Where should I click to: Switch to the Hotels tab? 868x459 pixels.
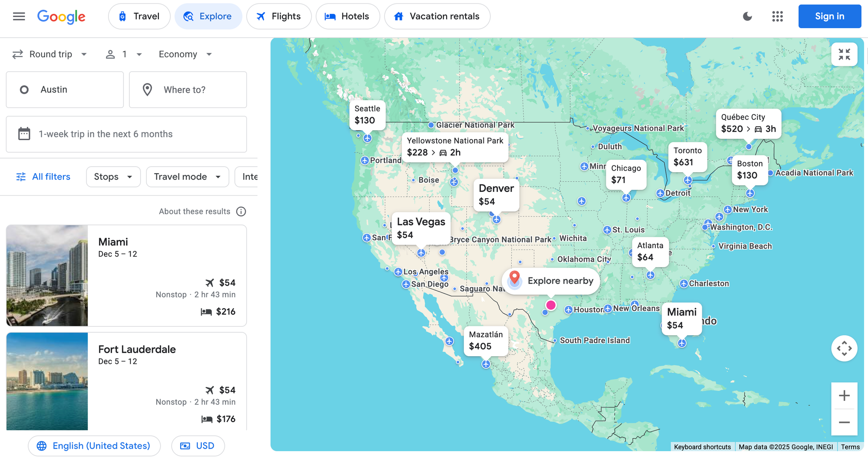pyautogui.click(x=348, y=16)
